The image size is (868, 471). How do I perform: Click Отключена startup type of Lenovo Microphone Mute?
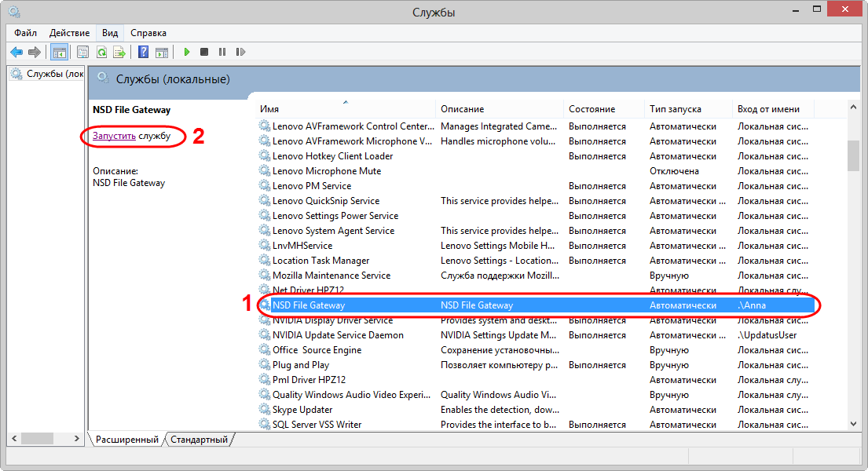[x=674, y=171]
